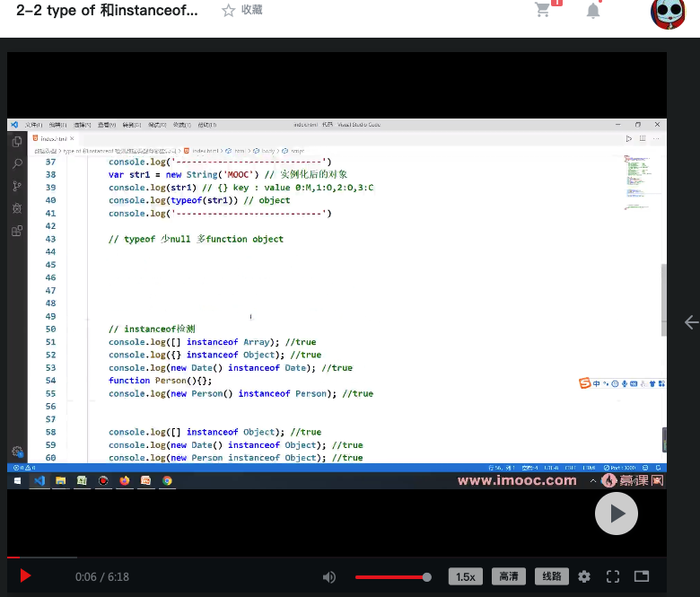Toggle theater/widescreen mode icon
Screen dimensions: 700x597
click(x=642, y=576)
